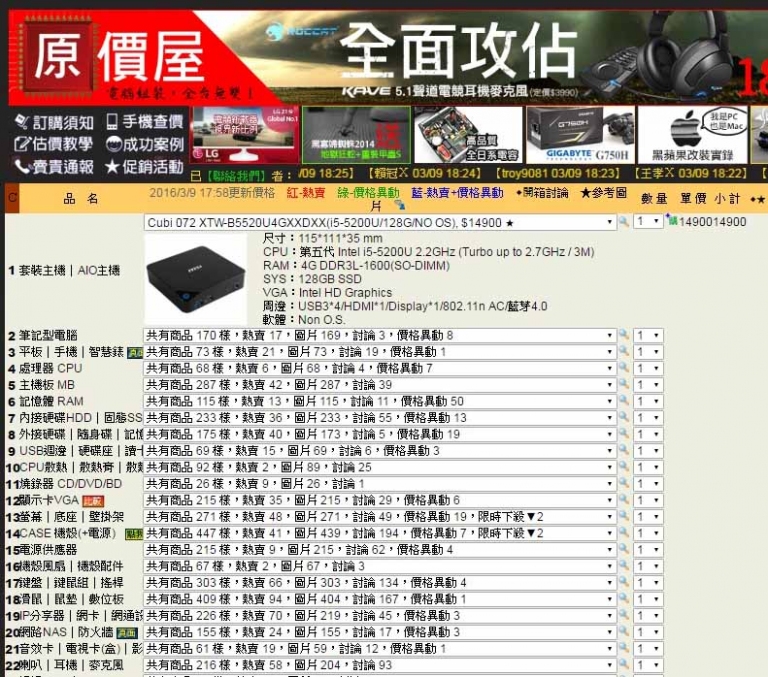
Task: Click the magnifier icon in 螢幕 | 底座 row
Action: pyautogui.click(x=624, y=516)
